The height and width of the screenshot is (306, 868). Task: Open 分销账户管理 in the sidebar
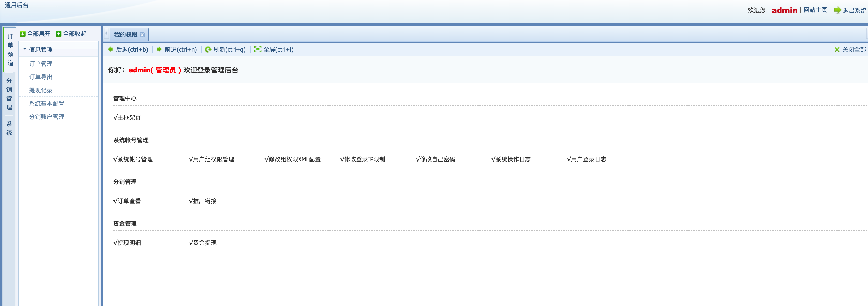pyautogui.click(x=46, y=117)
